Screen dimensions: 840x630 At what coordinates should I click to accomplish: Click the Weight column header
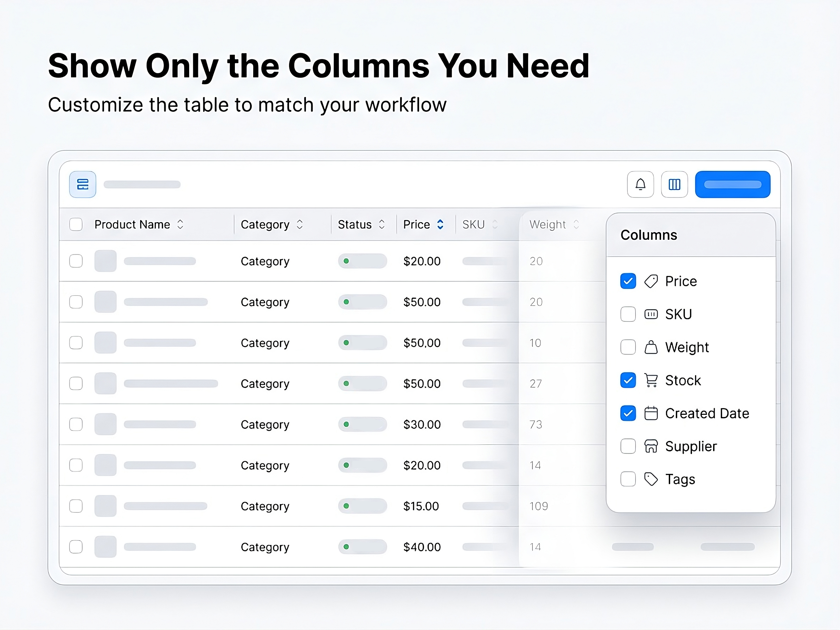coord(547,224)
